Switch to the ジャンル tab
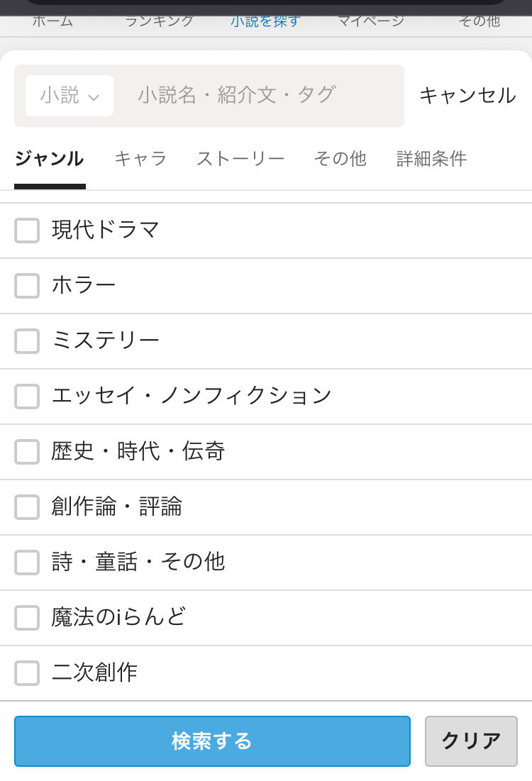This screenshot has width=532, height=781. [49, 159]
